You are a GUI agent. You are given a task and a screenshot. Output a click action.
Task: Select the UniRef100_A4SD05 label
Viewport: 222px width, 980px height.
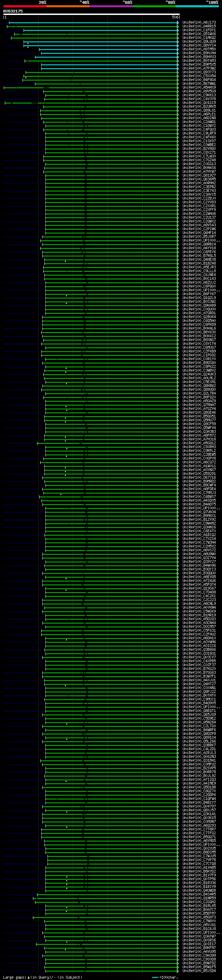[x=199, y=500]
